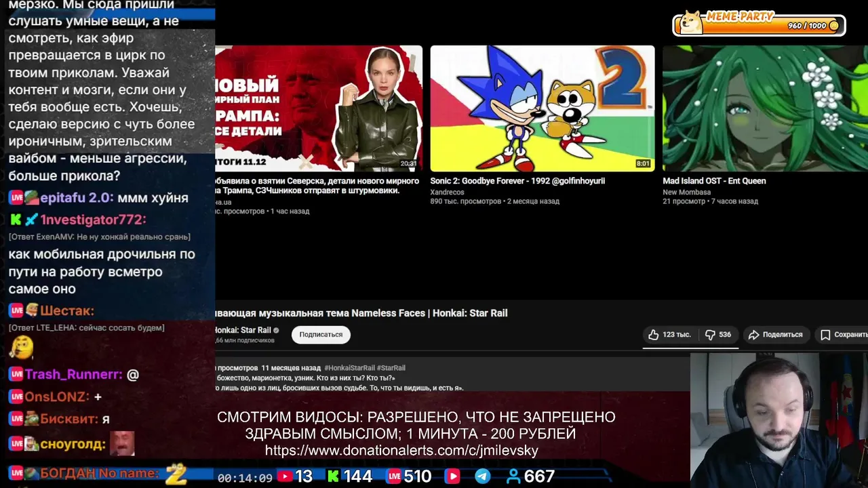Open Mad Island OST - Ent Queen title

point(714,181)
